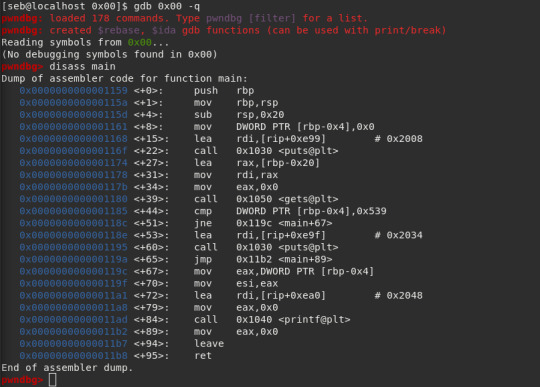
Task: Click the 'sub rsp,0x20' instruction
Action: click(239, 115)
